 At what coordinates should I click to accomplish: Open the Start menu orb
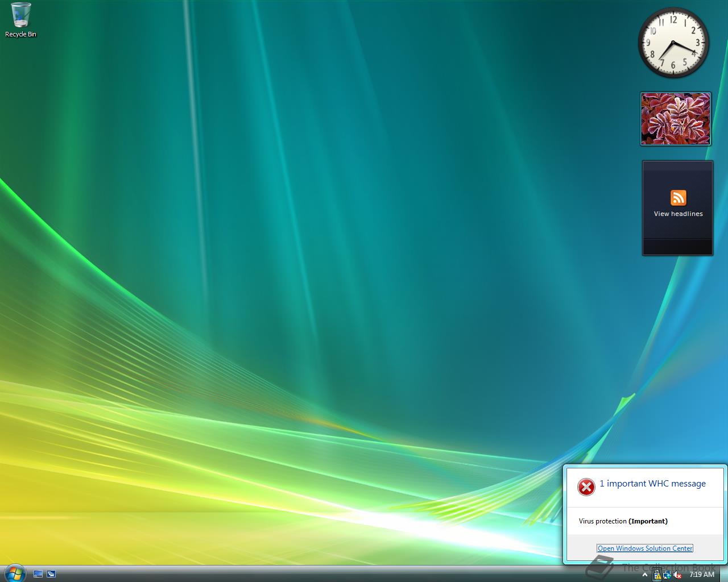[x=14, y=573]
